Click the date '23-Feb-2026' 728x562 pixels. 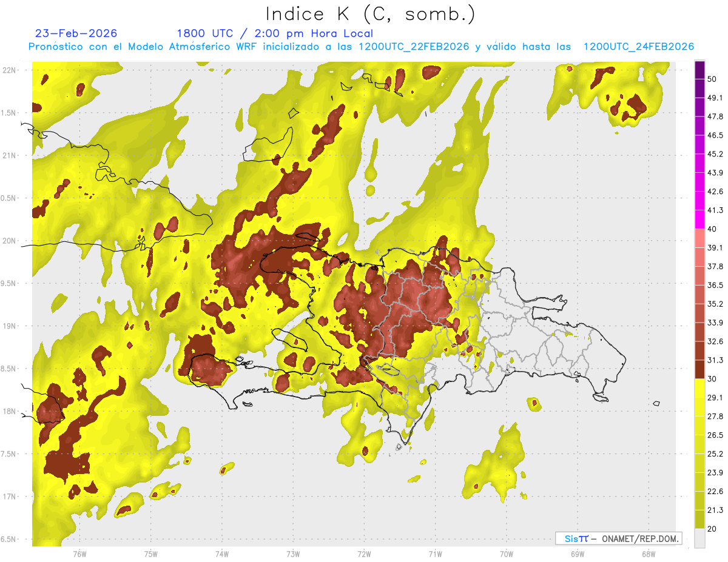pyautogui.click(x=76, y=33)
